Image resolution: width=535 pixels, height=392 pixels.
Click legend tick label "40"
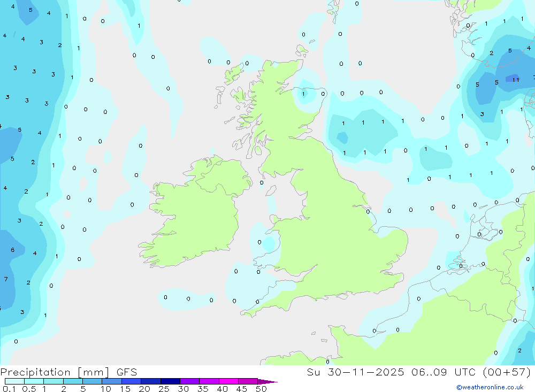point(223,389)
